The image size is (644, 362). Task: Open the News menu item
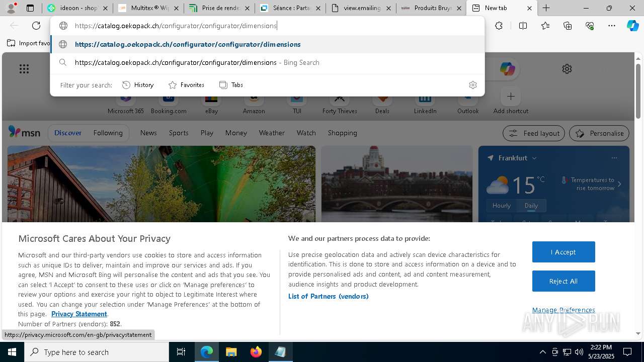(x=148, y=133)
